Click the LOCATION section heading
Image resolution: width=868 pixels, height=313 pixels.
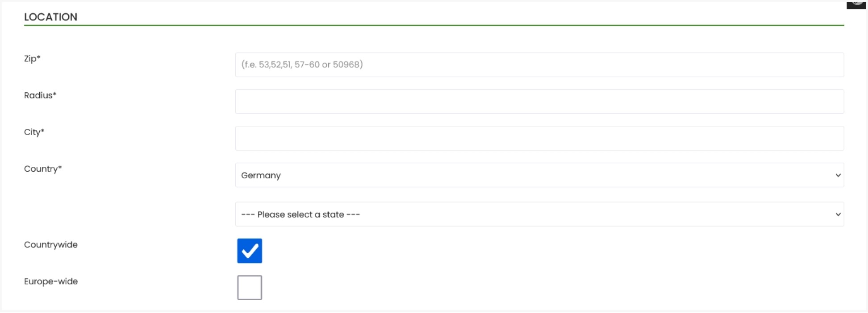[51, 17]
